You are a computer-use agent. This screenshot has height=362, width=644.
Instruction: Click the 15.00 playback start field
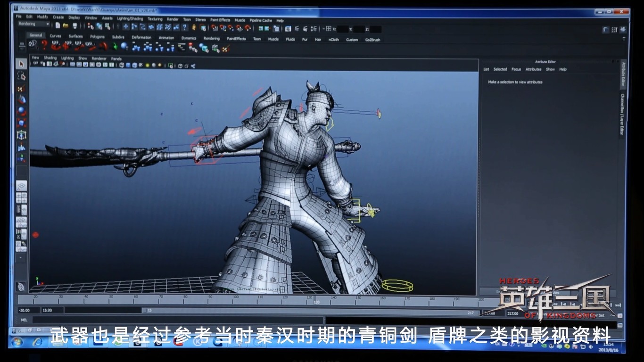point(52,310)
